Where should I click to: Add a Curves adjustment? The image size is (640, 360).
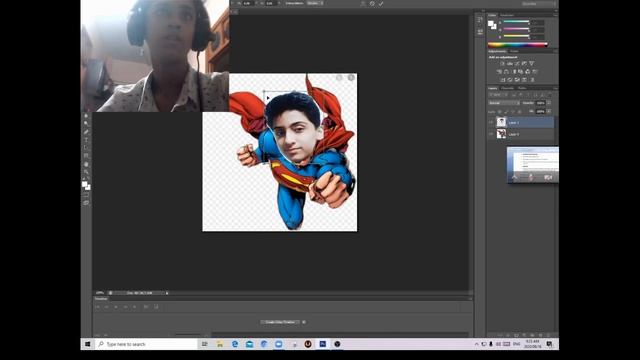tap(517, 64)
